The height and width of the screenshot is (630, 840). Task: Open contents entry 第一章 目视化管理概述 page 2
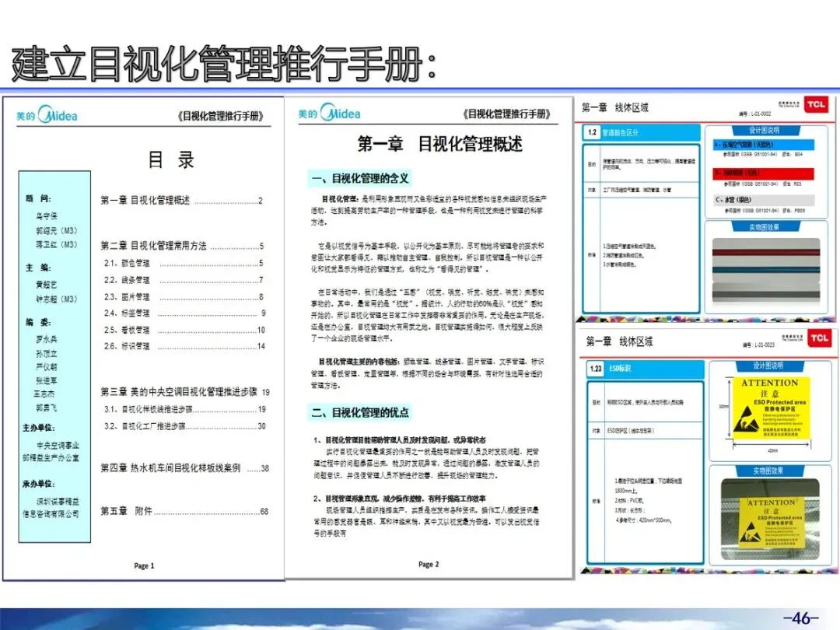tap(181, 201)
